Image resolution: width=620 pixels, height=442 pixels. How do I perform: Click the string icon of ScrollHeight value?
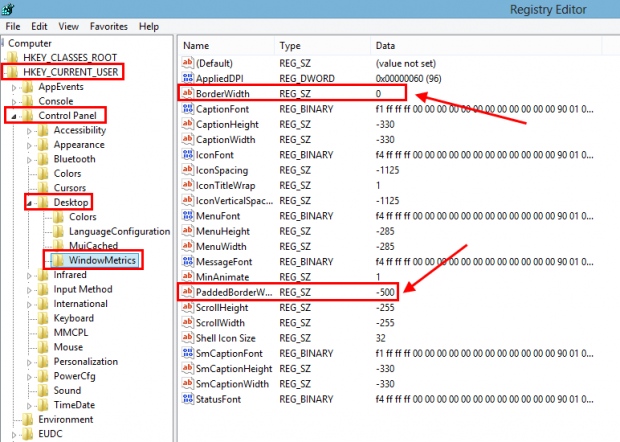coord(187,307)
